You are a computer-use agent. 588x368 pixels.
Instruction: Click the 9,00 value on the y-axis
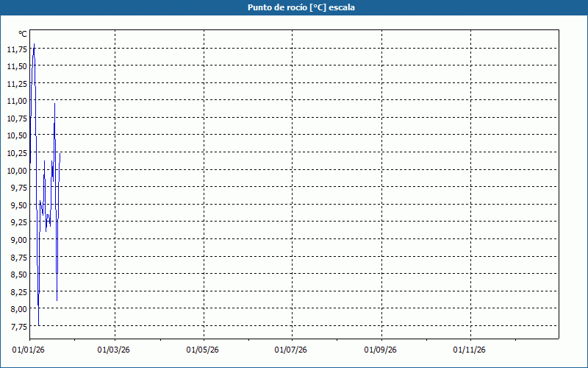point(18,240)
